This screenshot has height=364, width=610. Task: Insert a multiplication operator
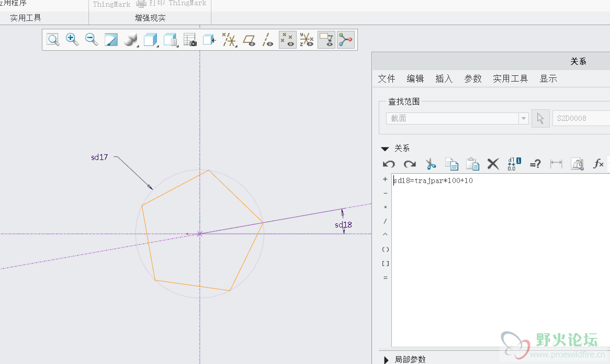click(385, 207)
